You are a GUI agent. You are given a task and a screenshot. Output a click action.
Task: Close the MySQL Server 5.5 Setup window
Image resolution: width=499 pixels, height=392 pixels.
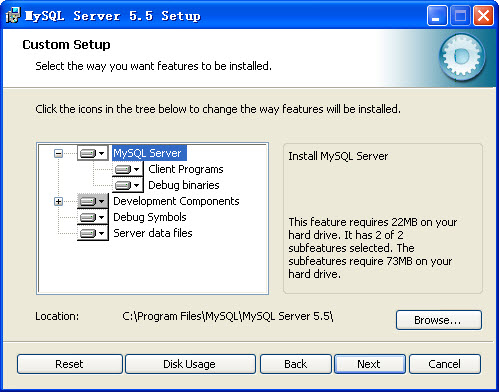point(483,16)
